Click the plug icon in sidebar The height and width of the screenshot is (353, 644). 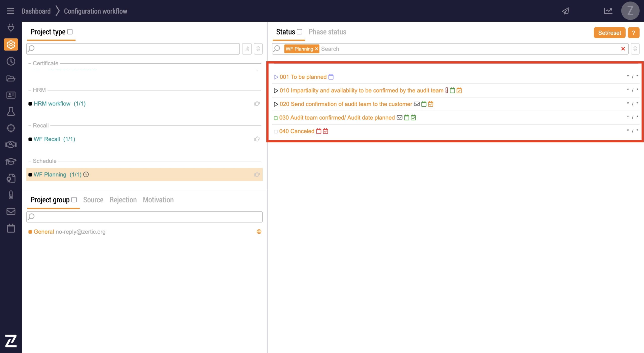tap(11, 28)
